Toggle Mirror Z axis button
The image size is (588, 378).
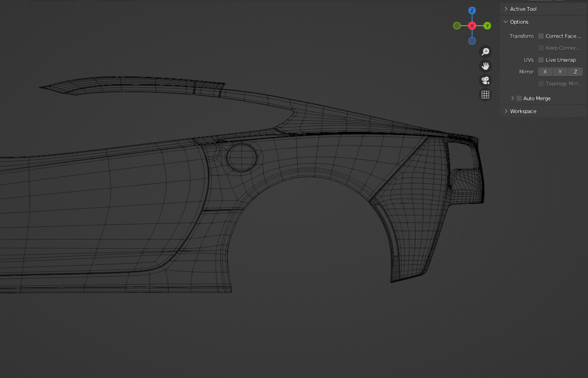click(575, 72)
